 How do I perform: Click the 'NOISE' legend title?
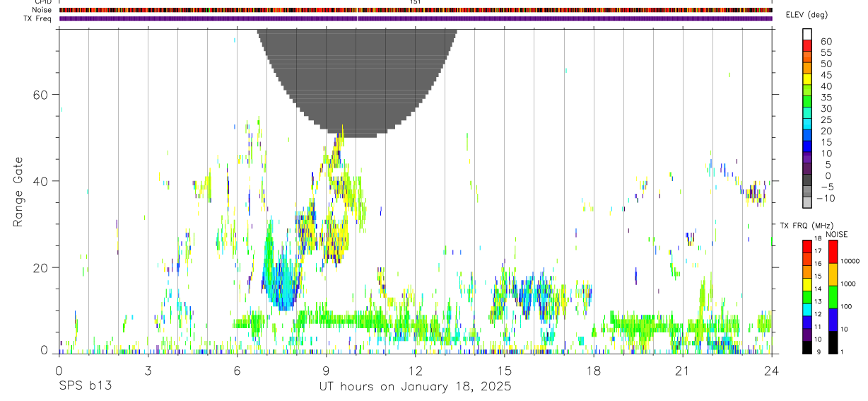[836, 235]
